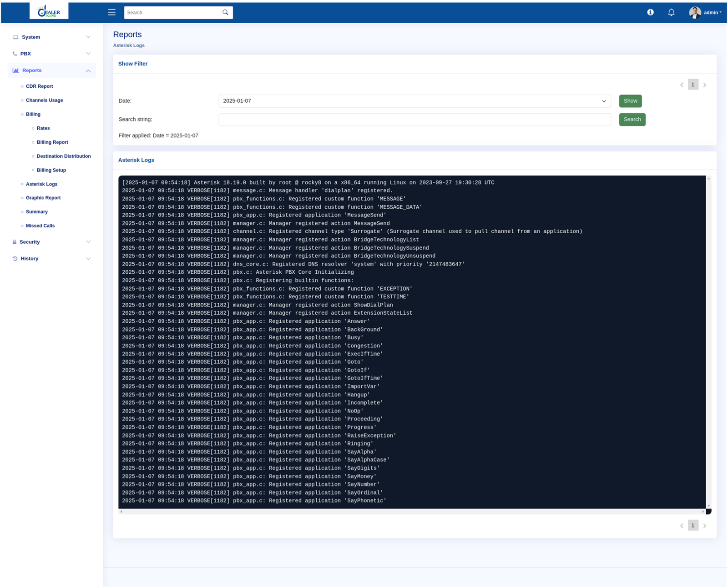Click the log line 'Asterisk PBX Core Initializing'
This screenshot has height=587, width=728.
238,272
